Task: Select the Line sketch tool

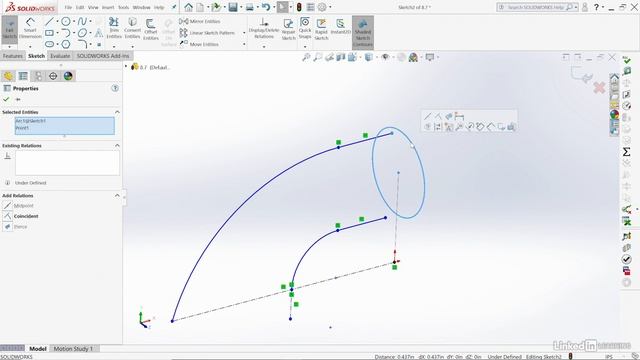Action: click(x=49, y=21)
